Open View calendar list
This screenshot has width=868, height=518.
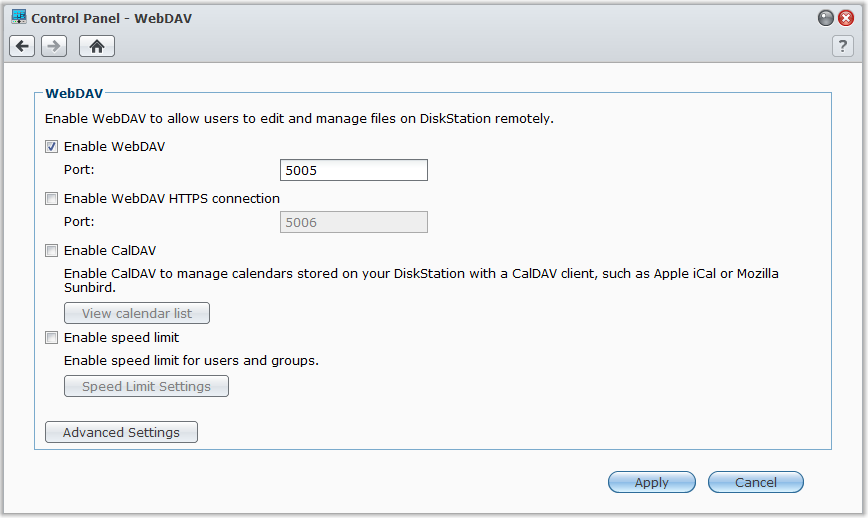(137, 313)
